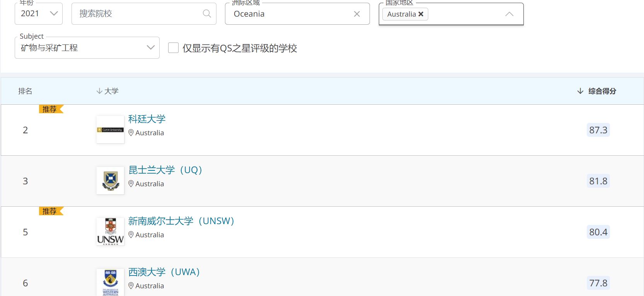
Task: Open the year 2021 dropdown
Action: pos(39,14)
